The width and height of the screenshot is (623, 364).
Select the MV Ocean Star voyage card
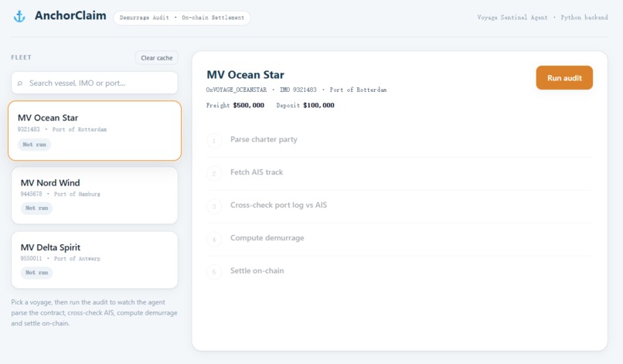click(x=94, y=131)
